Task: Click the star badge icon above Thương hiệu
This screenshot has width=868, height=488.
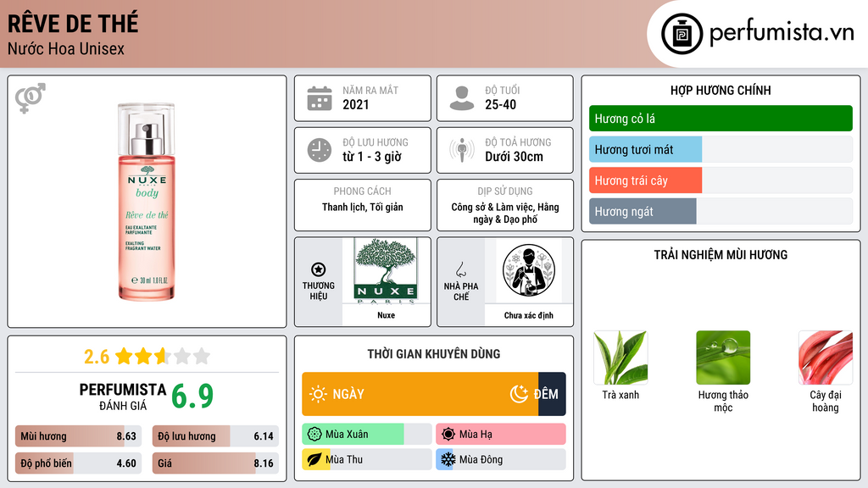Action: (319, 269)
